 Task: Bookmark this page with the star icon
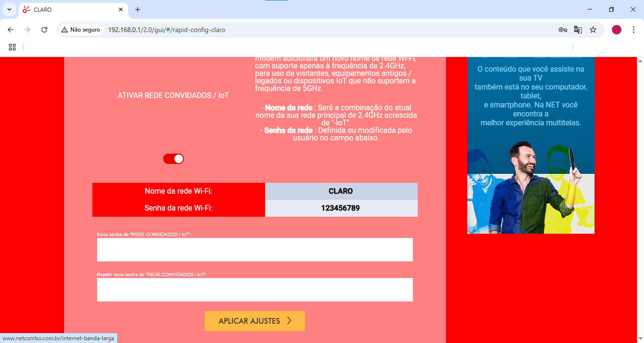pos(593,30)
